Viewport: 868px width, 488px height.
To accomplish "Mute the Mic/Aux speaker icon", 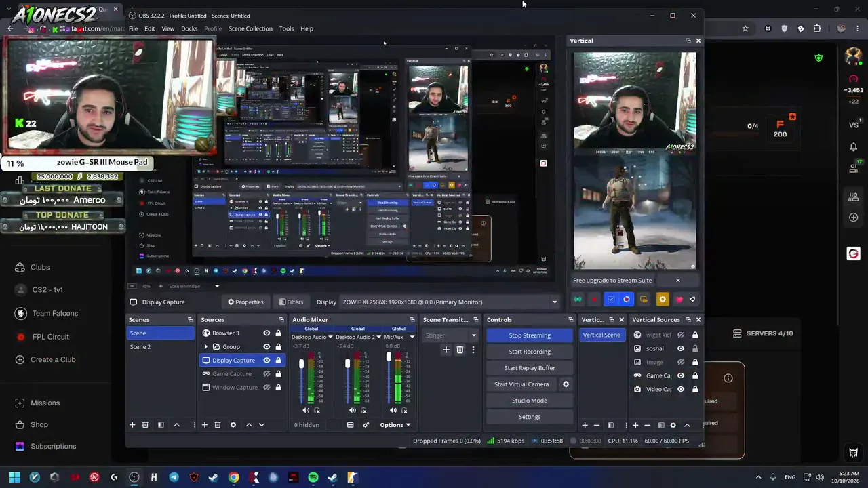I will tap(393, 410).
